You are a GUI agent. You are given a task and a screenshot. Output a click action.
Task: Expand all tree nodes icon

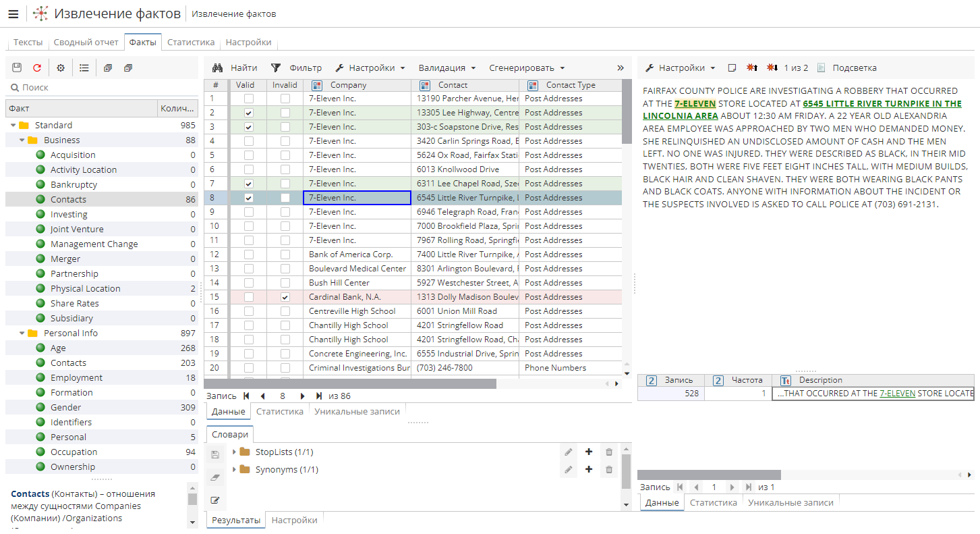click(x=108, y=68)
